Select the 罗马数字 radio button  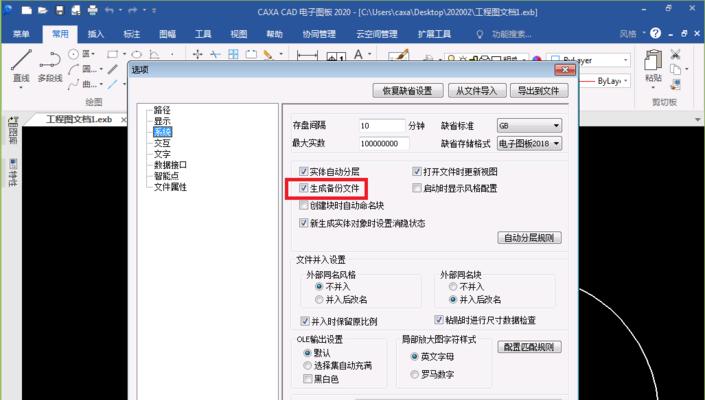click(x=415, y=374)
